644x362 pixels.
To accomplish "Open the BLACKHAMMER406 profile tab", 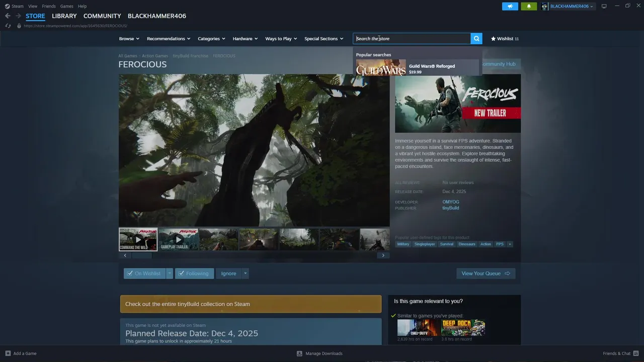I will point(157,16).
